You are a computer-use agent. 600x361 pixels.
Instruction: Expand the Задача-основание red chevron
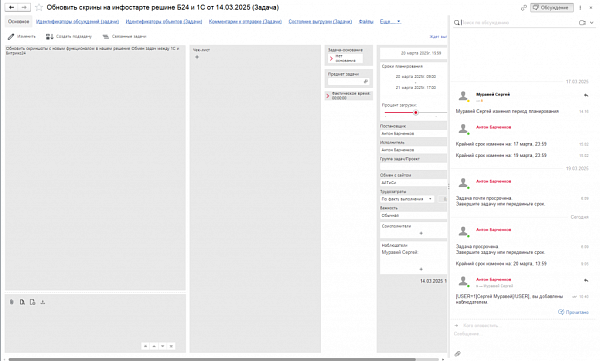tap(331, 59)
